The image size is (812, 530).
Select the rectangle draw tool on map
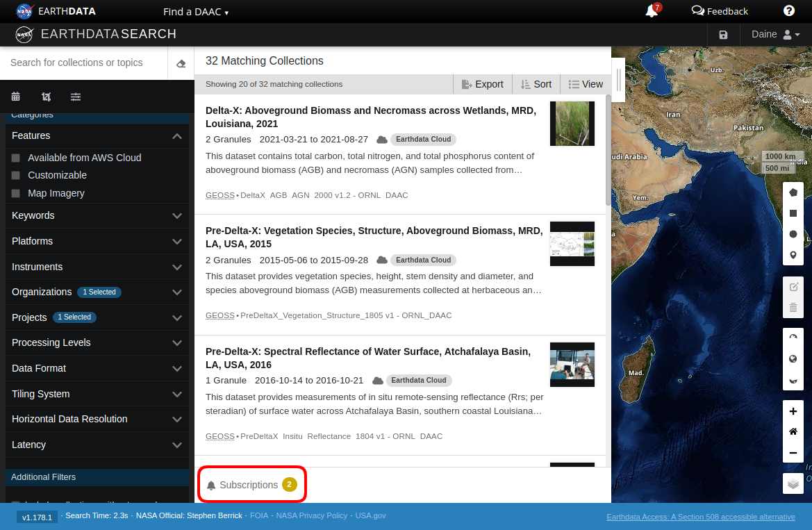(x=793, y=213)
